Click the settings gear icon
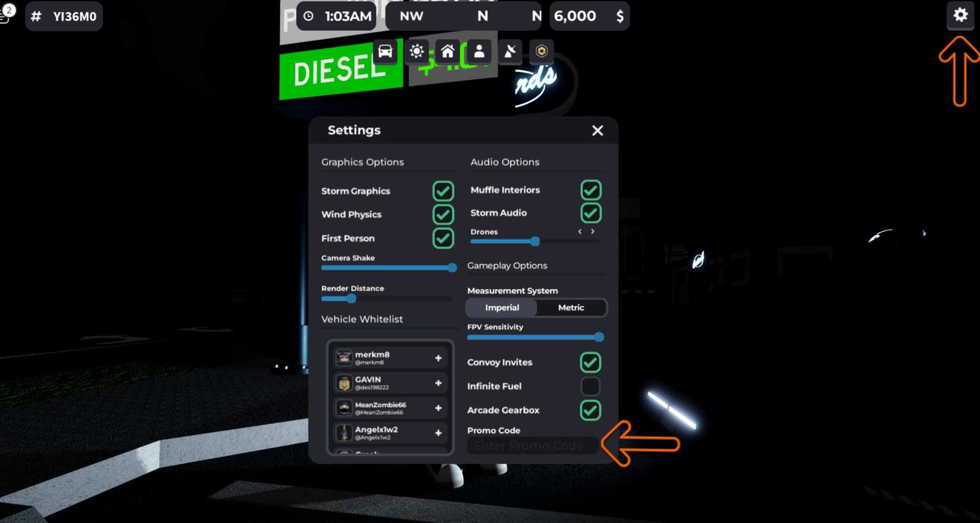The image size is (980, 523). click(x=960, y=15)
